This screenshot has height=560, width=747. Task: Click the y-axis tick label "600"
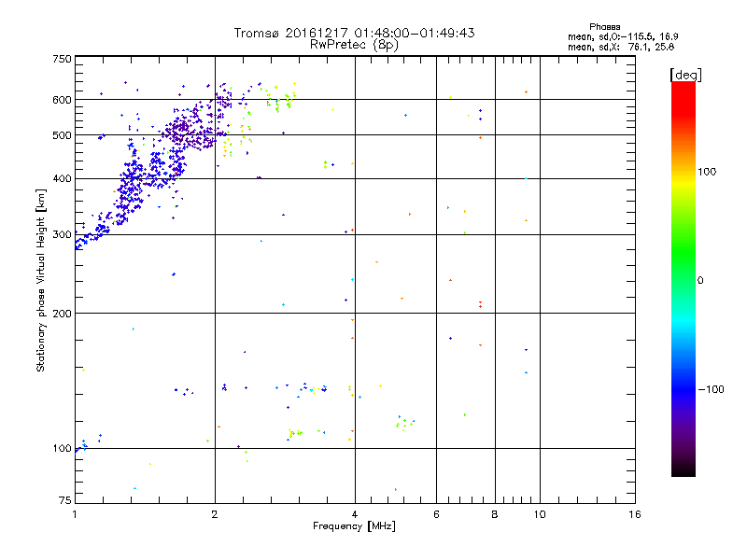(x=62, y=100)
